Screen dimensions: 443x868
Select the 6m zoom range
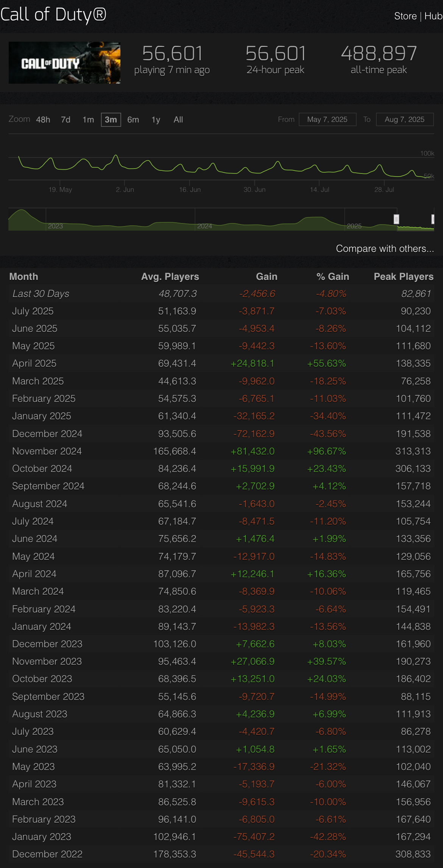click(133, 120)
